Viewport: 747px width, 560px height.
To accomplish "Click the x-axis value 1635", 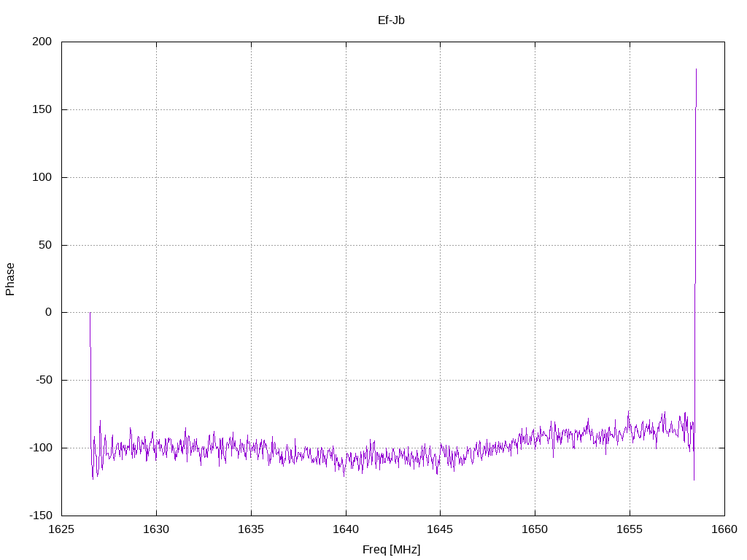I will pyautogui.click(x=251, y=529).
